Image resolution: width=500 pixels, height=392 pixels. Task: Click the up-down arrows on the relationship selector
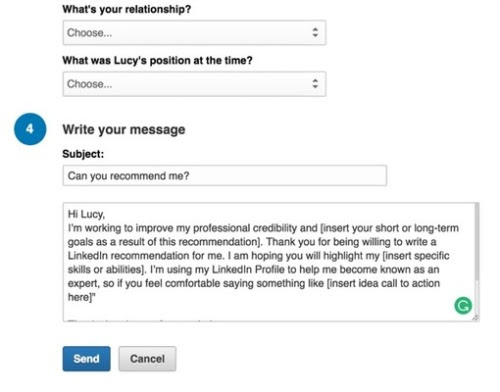click(x=315, y=32)
